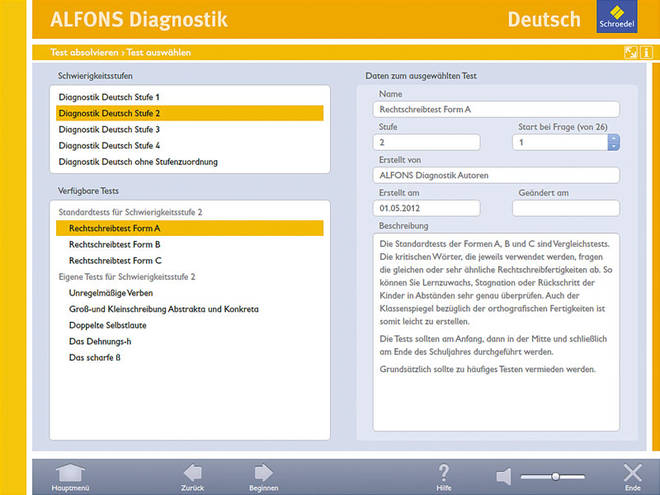Viewport: 660px width, 495px height.
Task: Mute sound with speaker icon
Action: click(x=503, y=476)
